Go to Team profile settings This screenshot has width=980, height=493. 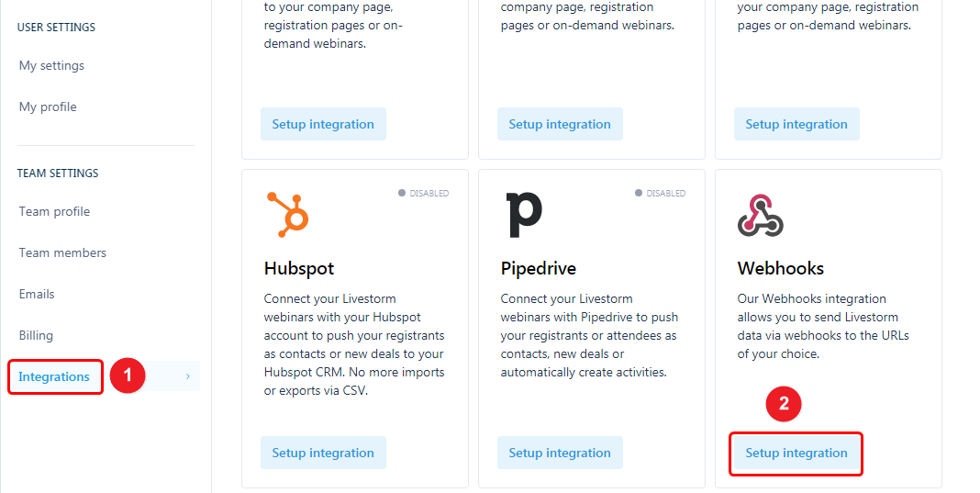tap(54, 211)
